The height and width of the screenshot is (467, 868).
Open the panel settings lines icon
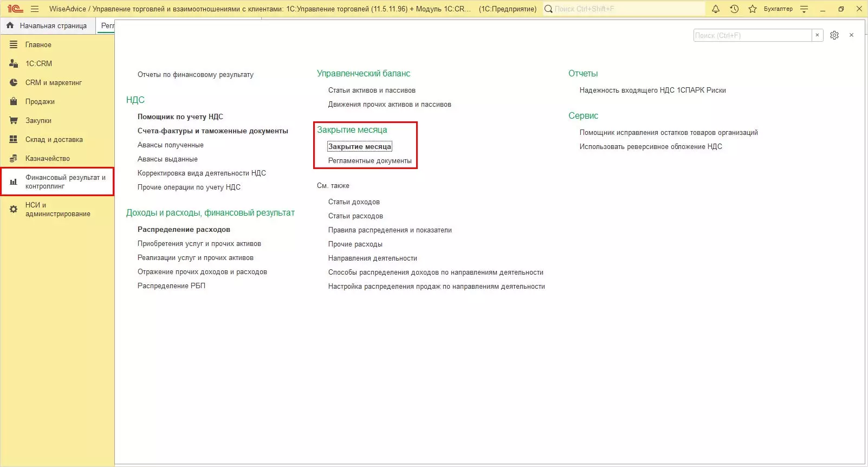pos(804,9)
